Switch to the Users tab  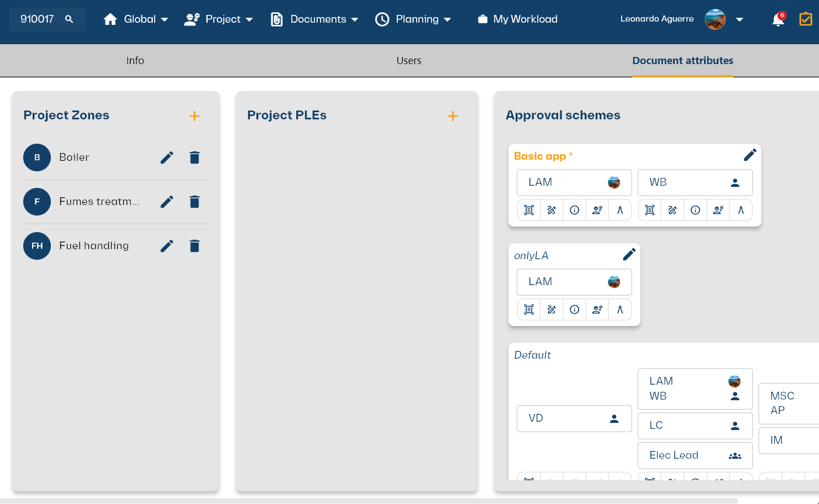[409, 61]
